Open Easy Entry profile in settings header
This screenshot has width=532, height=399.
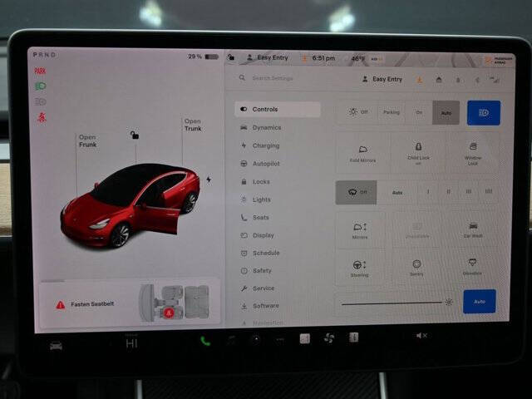pyautogui.click(x=382, y=79)
